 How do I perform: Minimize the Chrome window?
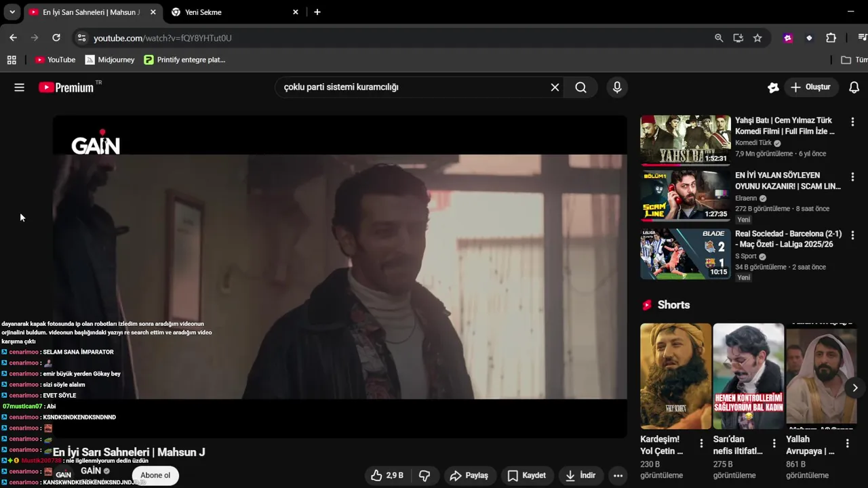click(x=851, y=12)
